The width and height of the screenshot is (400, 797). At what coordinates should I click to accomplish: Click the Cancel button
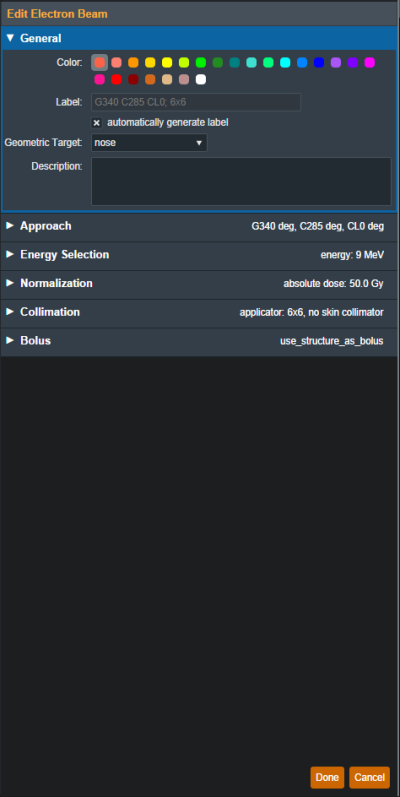pyautogui.click(x=370, y=778)
